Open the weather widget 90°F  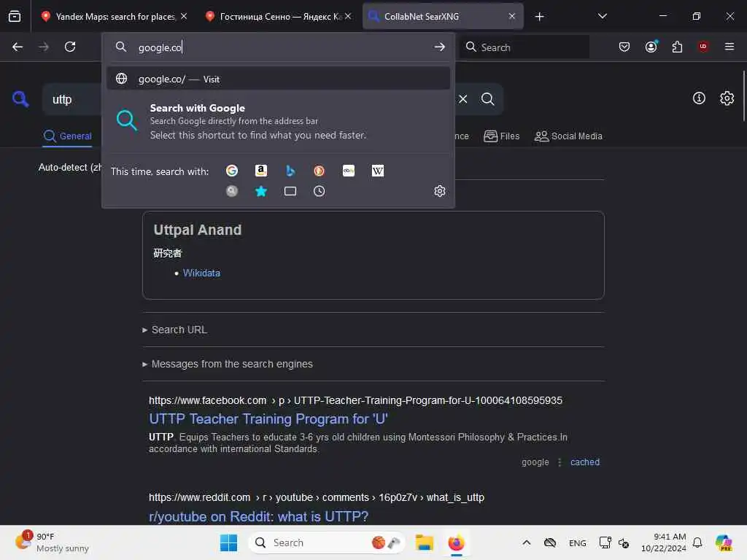click(52, 542)
